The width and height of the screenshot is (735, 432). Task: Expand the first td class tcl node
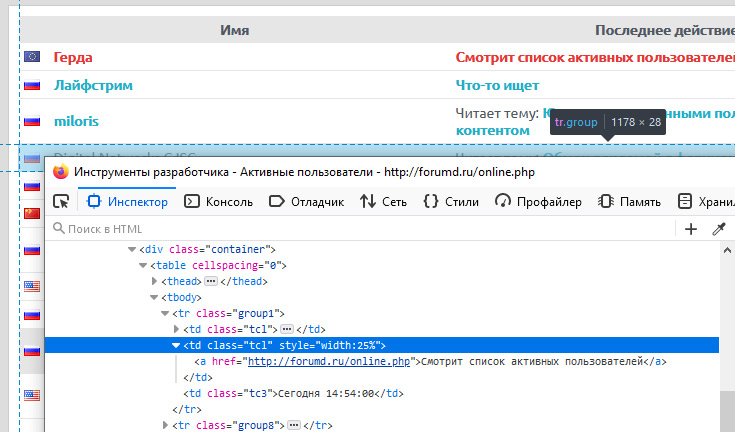click(176, 329)
